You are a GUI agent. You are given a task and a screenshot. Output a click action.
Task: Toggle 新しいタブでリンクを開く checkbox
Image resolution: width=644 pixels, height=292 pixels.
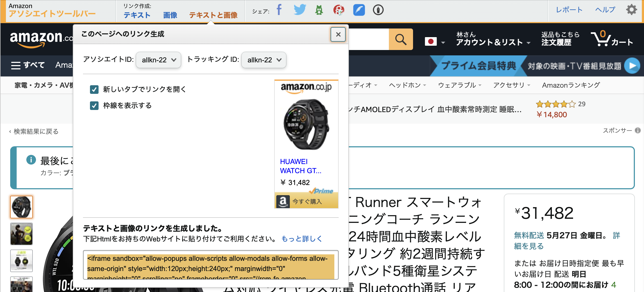[x=94, y=89]
